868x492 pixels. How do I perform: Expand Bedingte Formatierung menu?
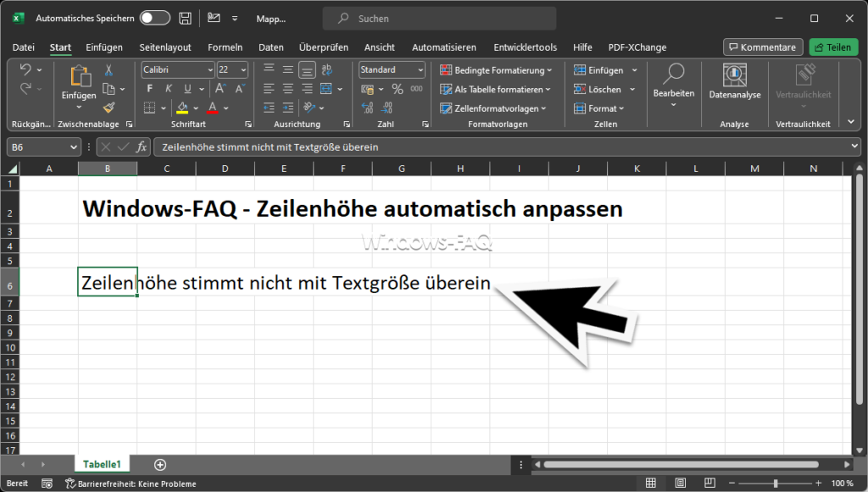click(x=496, y=70)
